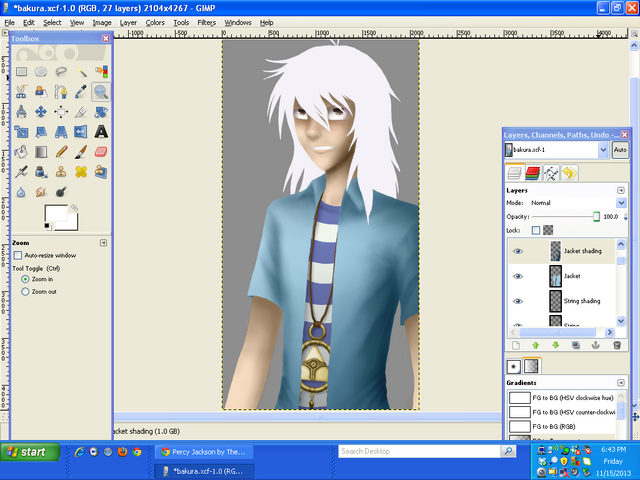Image resolution: width=640 pixels, height=480 pixels.
Task: Select the Measure compass tool
Action: pyautogui.click(x=21, y=111)
